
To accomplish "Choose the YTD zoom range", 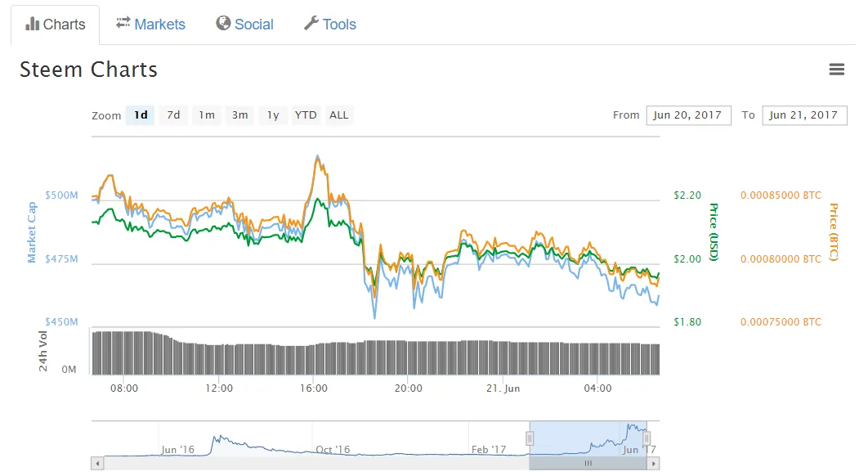I will pos(306,115).
